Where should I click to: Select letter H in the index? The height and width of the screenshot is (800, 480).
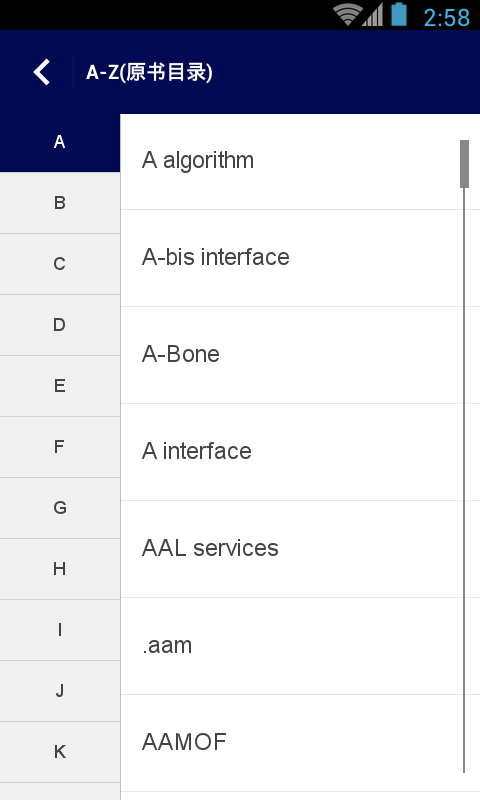60,569
